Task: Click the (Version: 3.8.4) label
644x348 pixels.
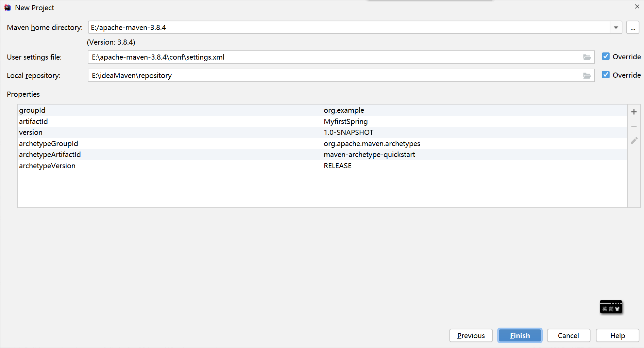Action: (111, 42)
